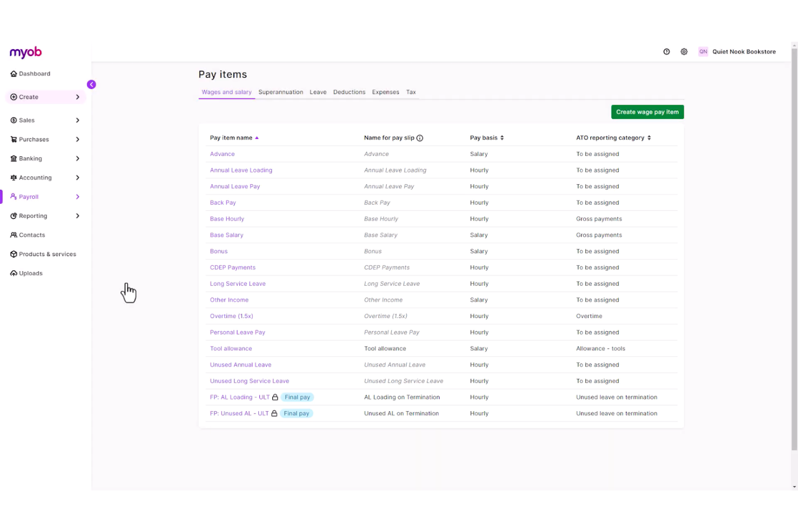Expand the Payroll submenu chevron
Screen dimensions: 798x532
click(x=78, y=196)
